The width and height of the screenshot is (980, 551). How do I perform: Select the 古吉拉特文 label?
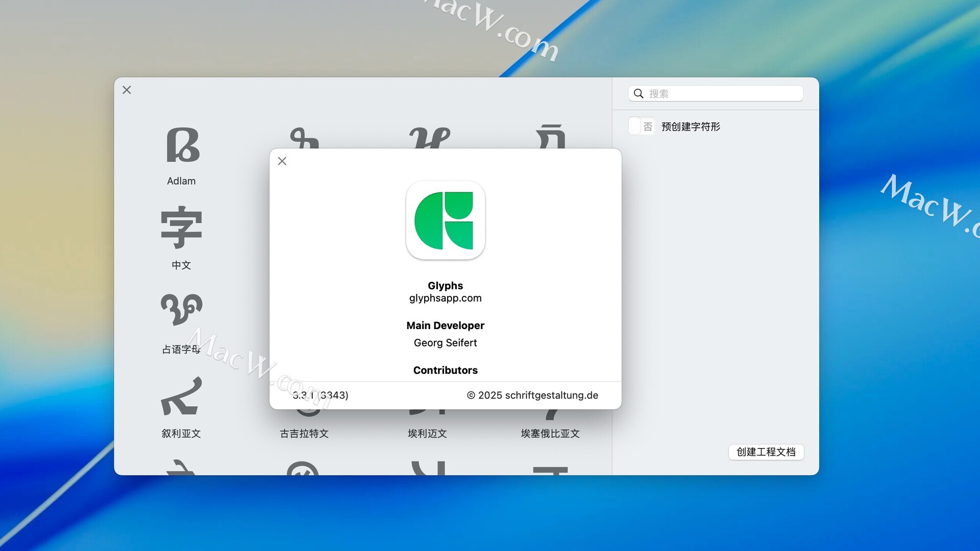pyautogui.click(x=304, y=434)
